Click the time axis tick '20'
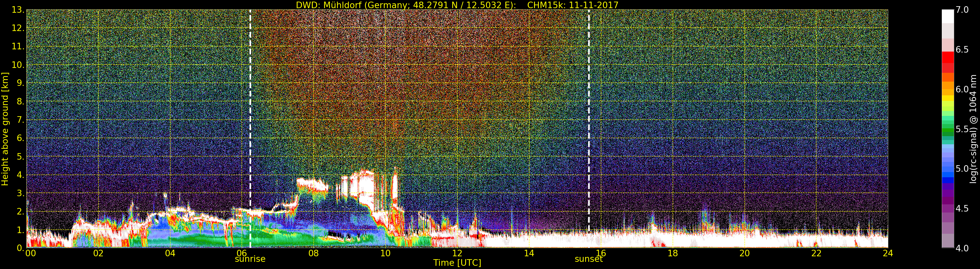The height and width of the screenshot is (269, 980). (x=745, y=253)
